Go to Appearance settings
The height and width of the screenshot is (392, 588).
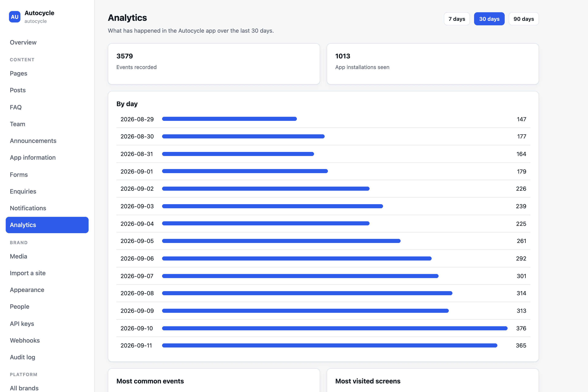[47, 290]
